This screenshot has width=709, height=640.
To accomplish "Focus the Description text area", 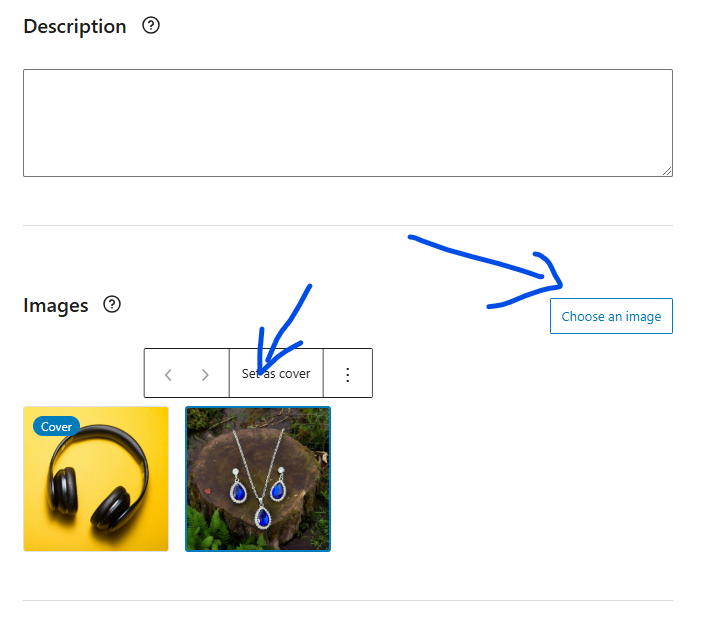I will coord(347,122).
